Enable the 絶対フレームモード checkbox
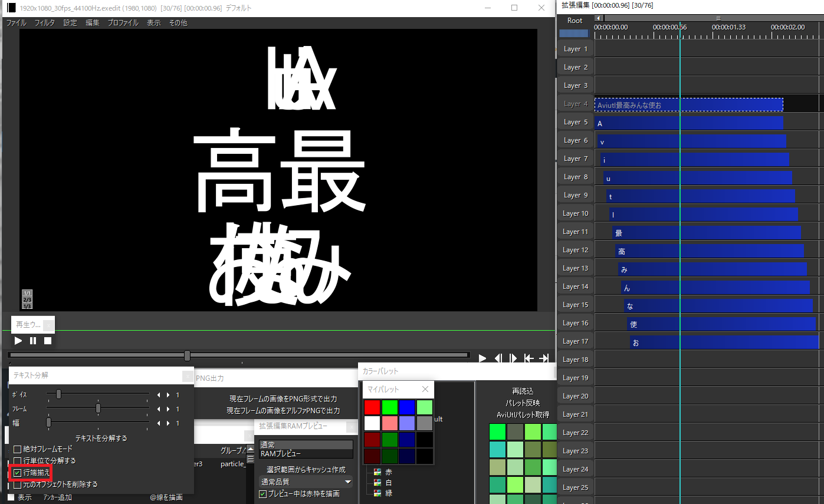This screenshot has width=824, height=504. 18,449
